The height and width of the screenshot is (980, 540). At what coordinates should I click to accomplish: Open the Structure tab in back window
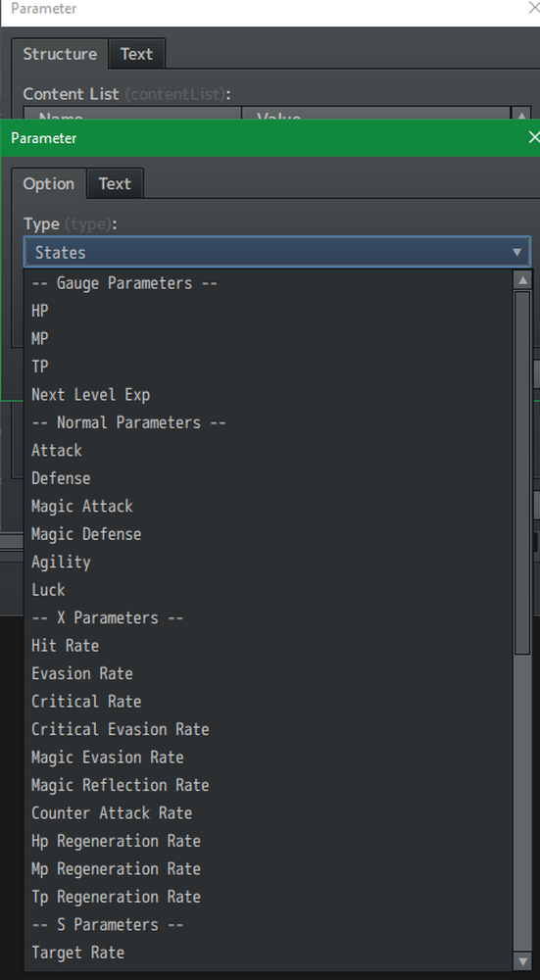[60, 54]
